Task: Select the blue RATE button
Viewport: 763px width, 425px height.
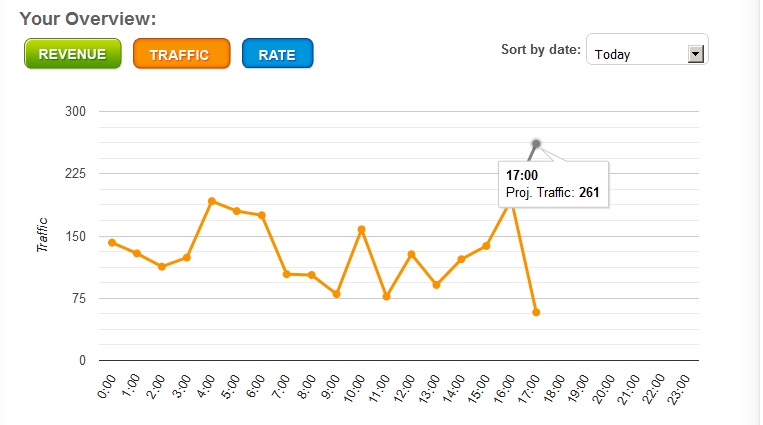Action: tap(278, 54)
